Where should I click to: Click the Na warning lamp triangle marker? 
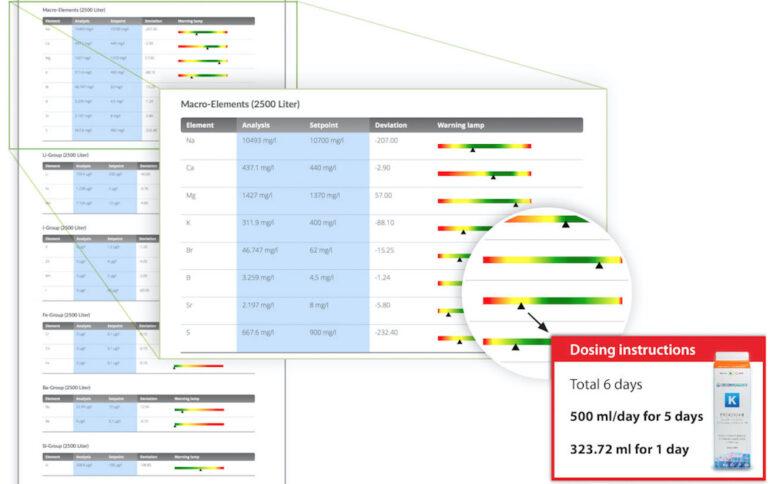point(473,149)
